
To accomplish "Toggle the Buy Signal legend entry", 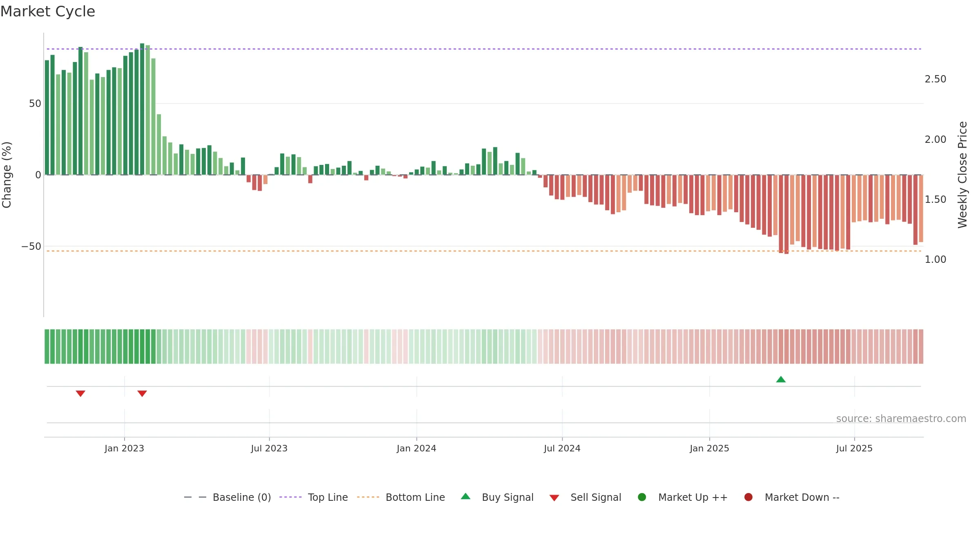I will [497, 497].
